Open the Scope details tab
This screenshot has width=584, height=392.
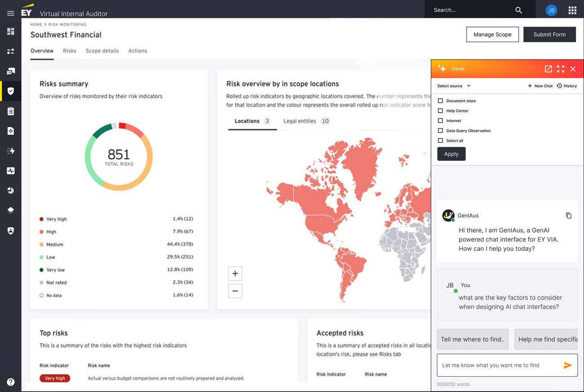tap(102, 51)
